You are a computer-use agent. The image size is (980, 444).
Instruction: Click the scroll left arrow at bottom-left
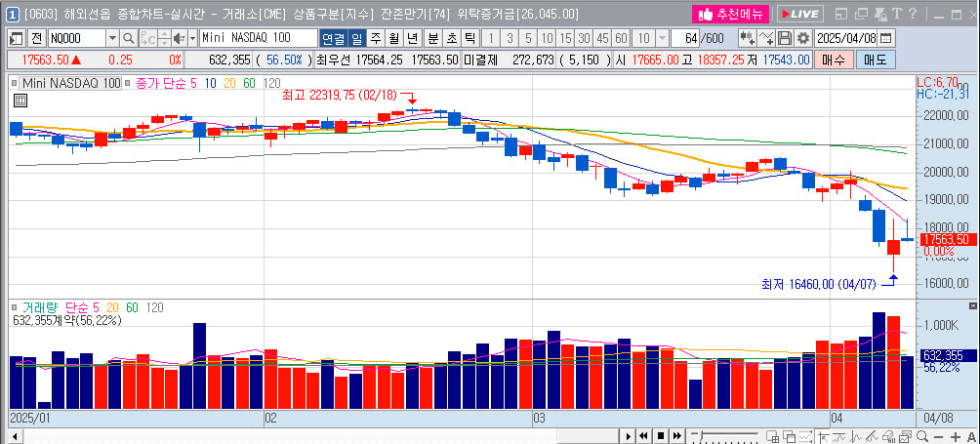[15, 436]
